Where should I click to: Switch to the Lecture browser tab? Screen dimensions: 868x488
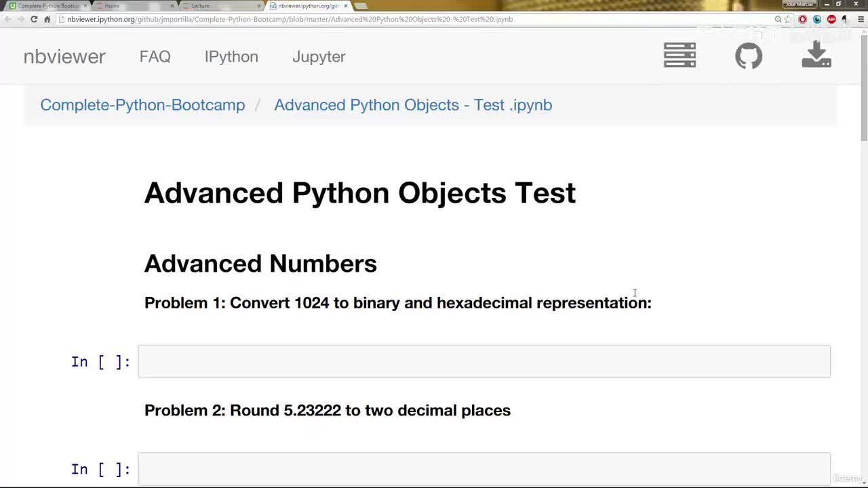point(220,6)
